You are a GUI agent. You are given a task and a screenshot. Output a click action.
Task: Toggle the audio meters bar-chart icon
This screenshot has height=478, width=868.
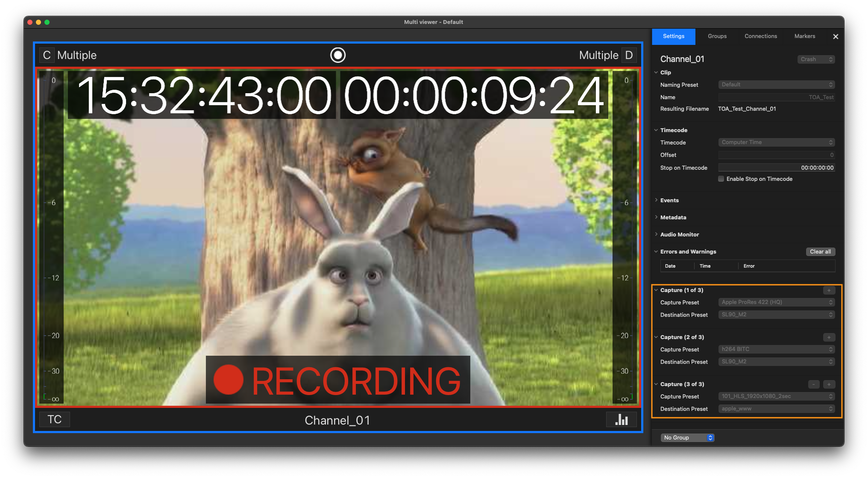tap(622, 419)
